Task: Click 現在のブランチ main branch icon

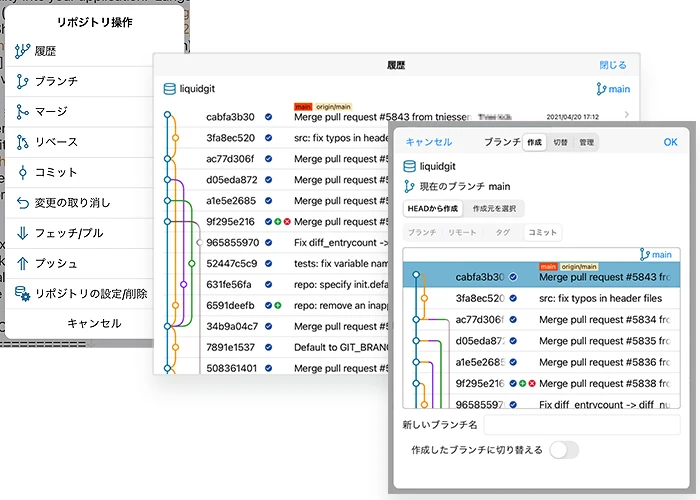Action: click(x=409, y=186)
